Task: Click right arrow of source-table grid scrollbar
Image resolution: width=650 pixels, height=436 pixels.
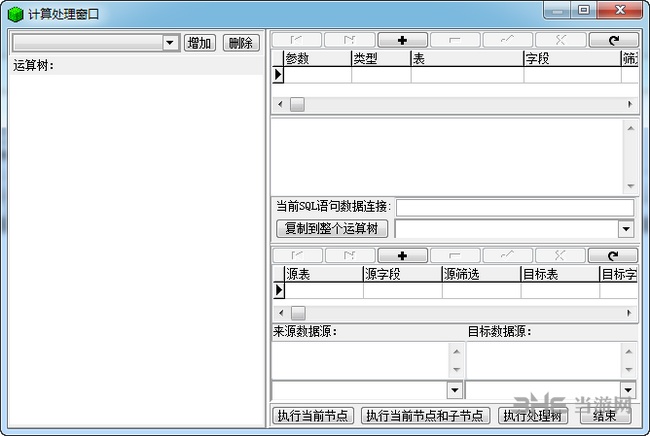Action: [629, 313]
